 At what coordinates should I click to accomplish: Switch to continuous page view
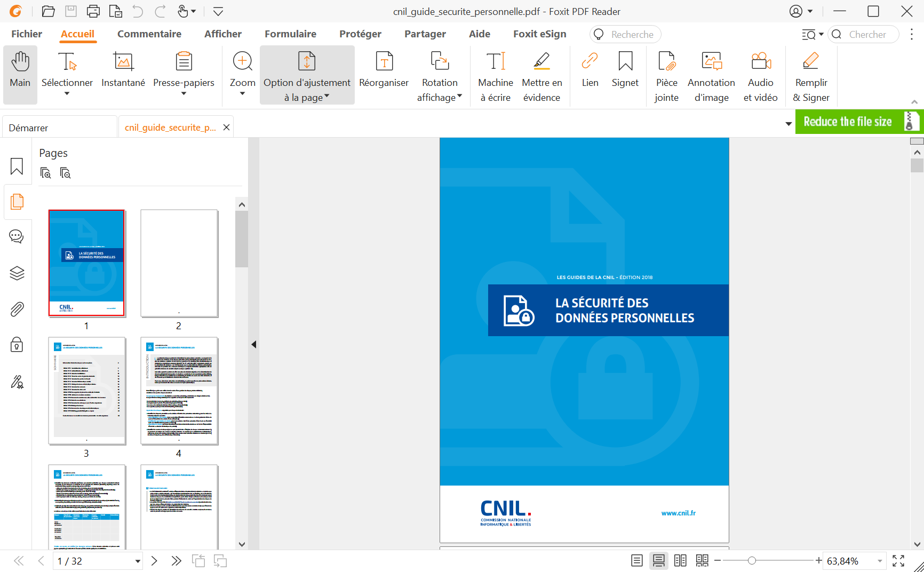(659, 561)
